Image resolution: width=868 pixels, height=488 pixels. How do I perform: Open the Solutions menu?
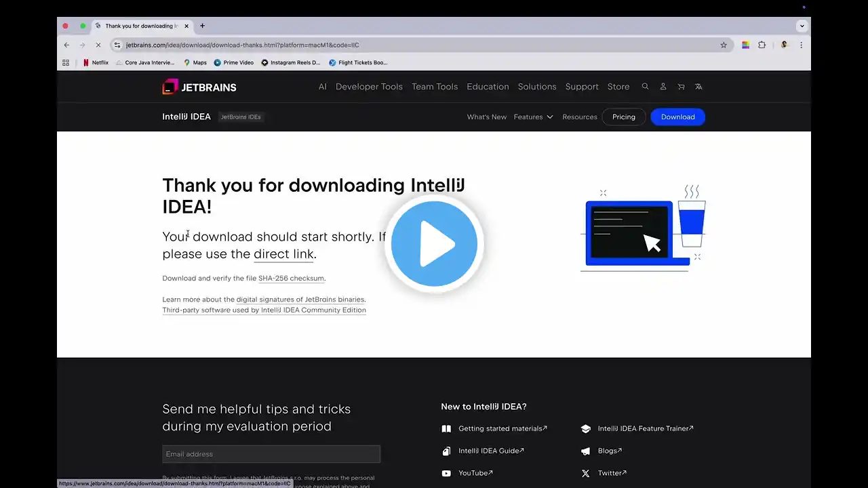tap(537, 87)
